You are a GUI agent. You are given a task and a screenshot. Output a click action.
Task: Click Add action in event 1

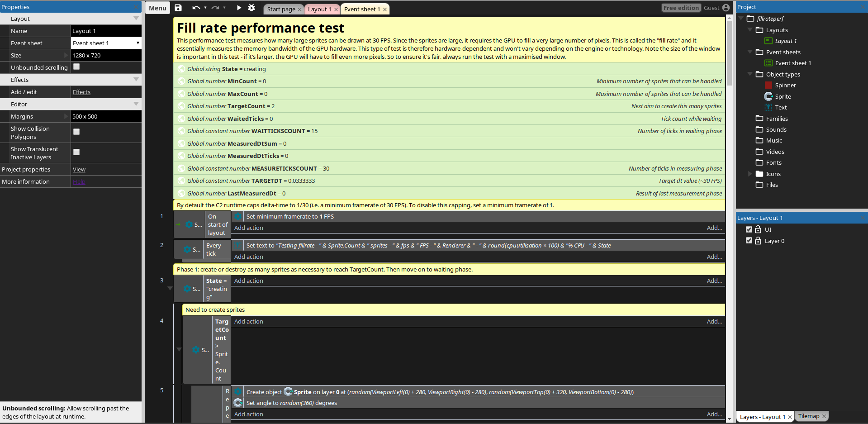[249, 228]
